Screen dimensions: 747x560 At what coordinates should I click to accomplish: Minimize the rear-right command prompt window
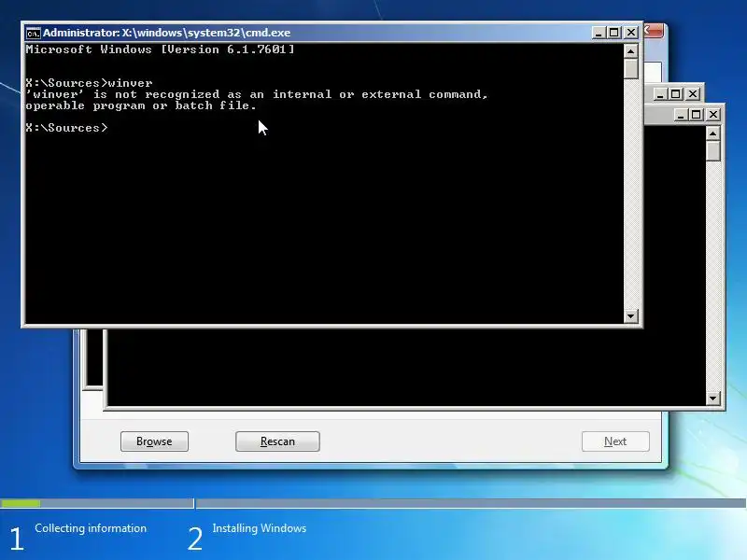click(681, 114)
